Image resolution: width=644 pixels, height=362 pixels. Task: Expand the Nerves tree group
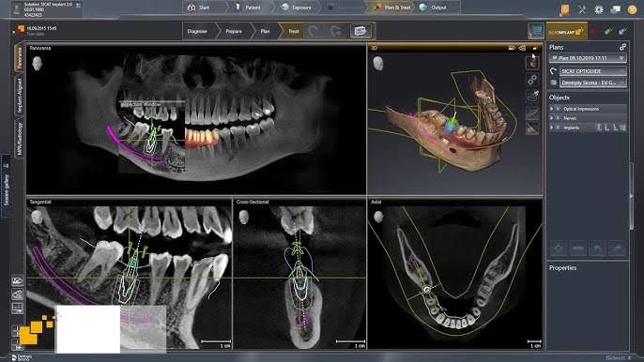point(552,118)
